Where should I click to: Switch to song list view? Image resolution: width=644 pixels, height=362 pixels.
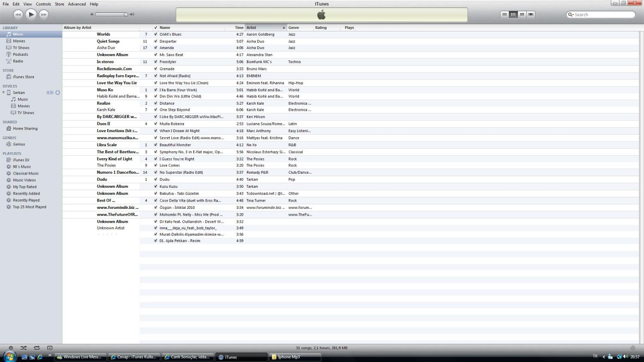point(504,14)
